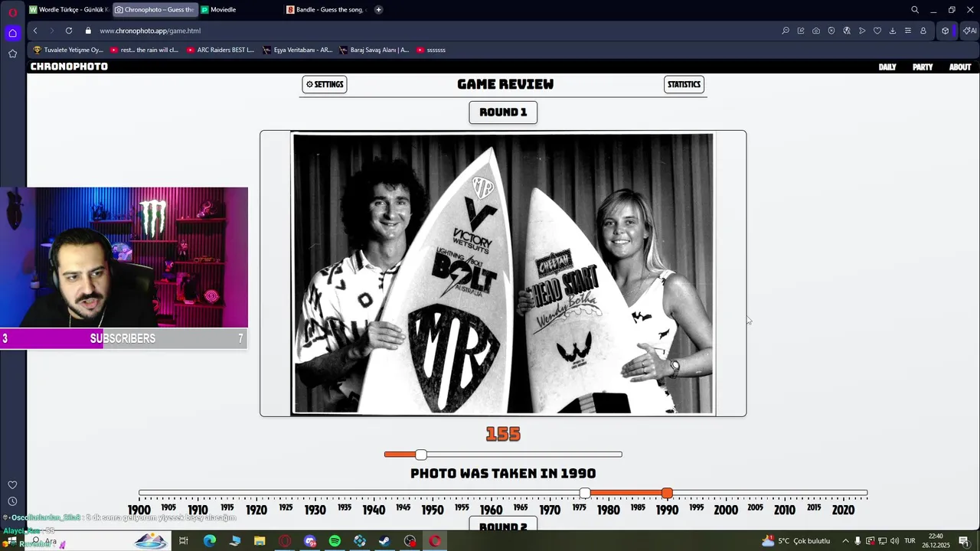The image size is (980, 551).
Task: Click the sidebar star bookmarks icon
Action: pos(12,54)
